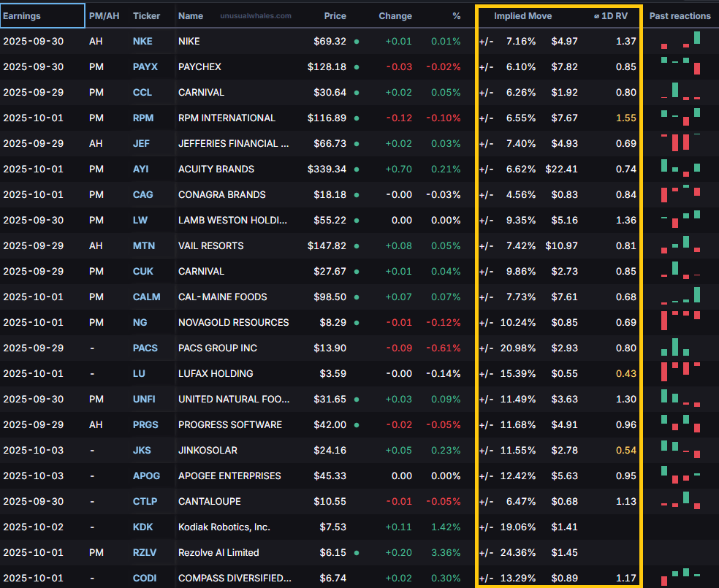Open the NKE ticker link
The image size is (719, 588).
(x=142, y=41)
